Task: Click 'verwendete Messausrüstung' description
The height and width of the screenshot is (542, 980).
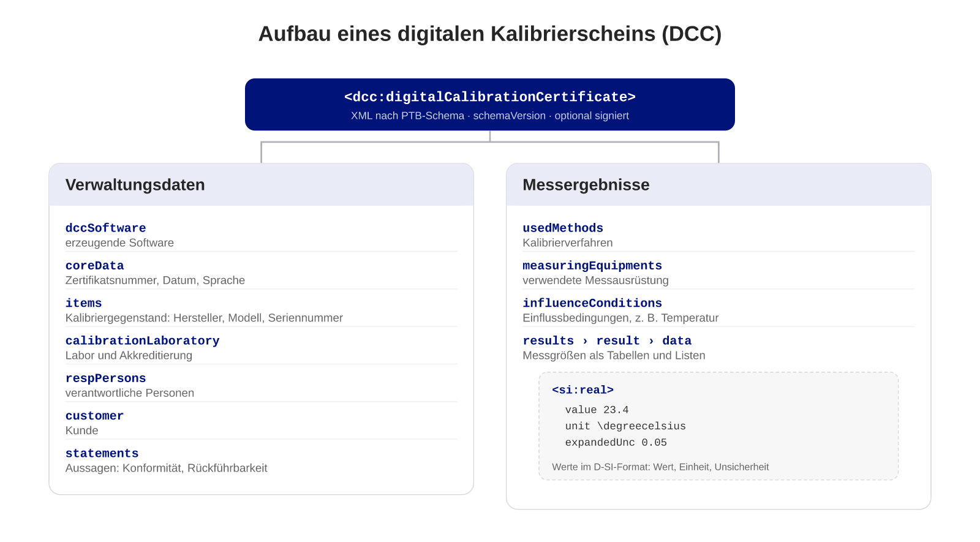Action: coord(596,280)
